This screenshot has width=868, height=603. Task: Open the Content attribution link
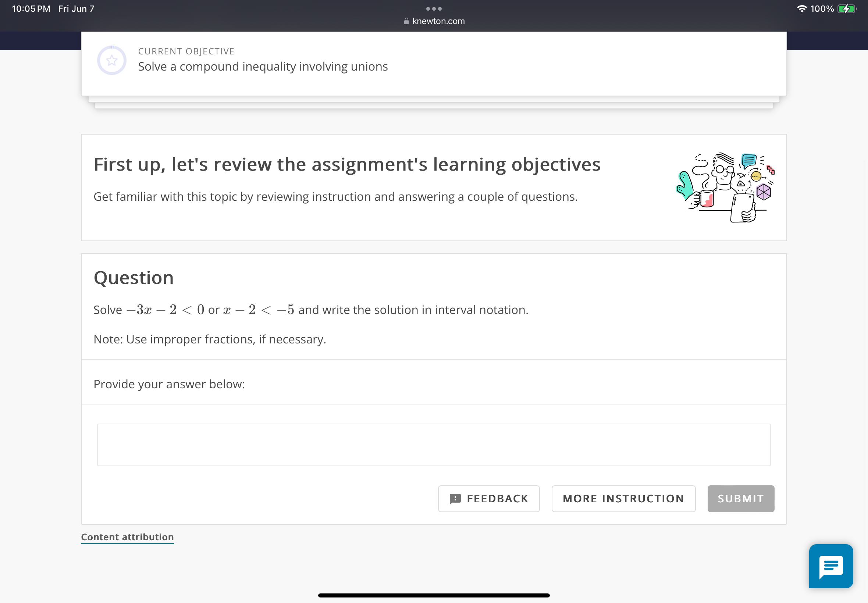127,536
